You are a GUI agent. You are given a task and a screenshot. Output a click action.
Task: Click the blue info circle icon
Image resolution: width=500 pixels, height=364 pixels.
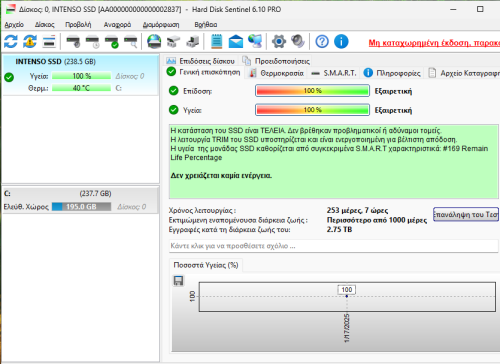coord(341,42)
